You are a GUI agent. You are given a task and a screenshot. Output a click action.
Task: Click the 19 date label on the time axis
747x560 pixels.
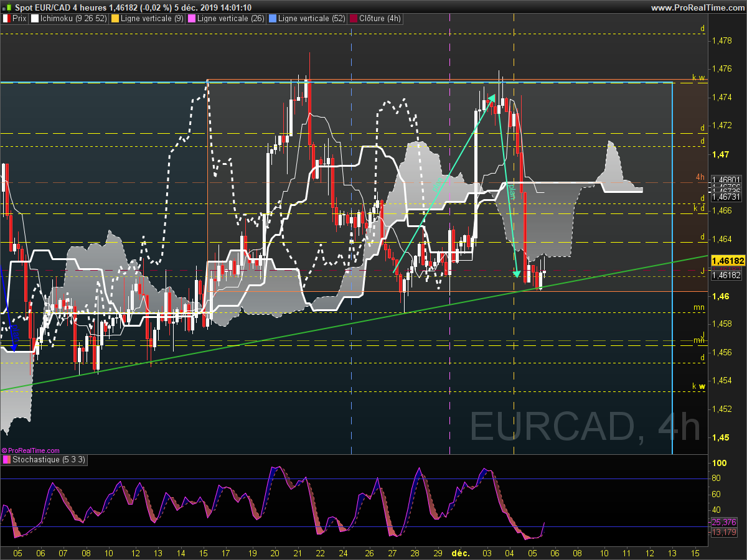pyautogui.click(x=252, y=553)
